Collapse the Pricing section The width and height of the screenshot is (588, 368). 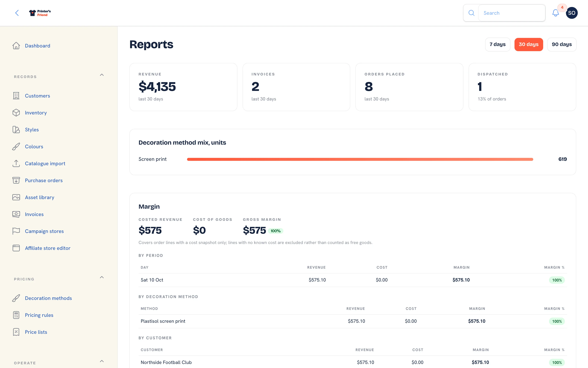pos(102,277)
